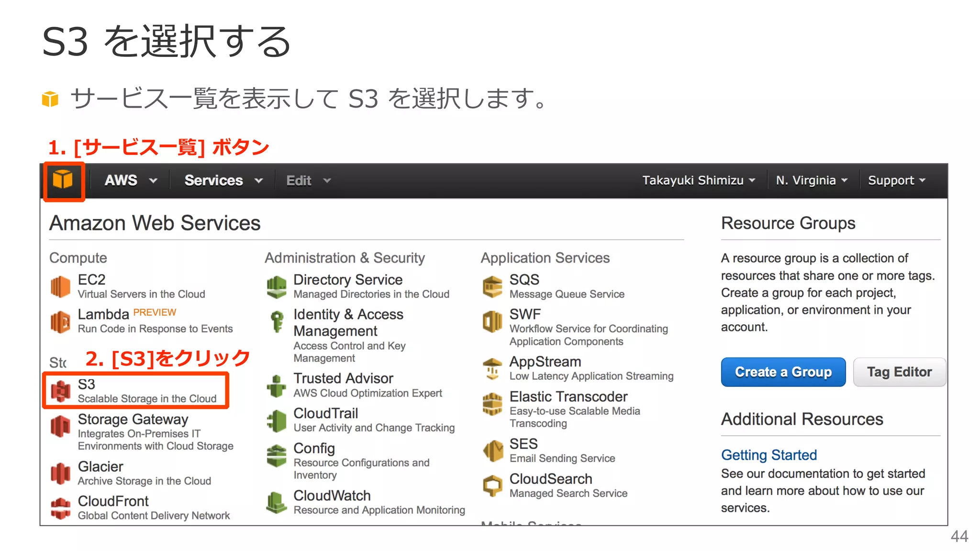This screenshot has width=980, height=551.
Task: Open the IAM key icon
Action: (x=276, y=321)
